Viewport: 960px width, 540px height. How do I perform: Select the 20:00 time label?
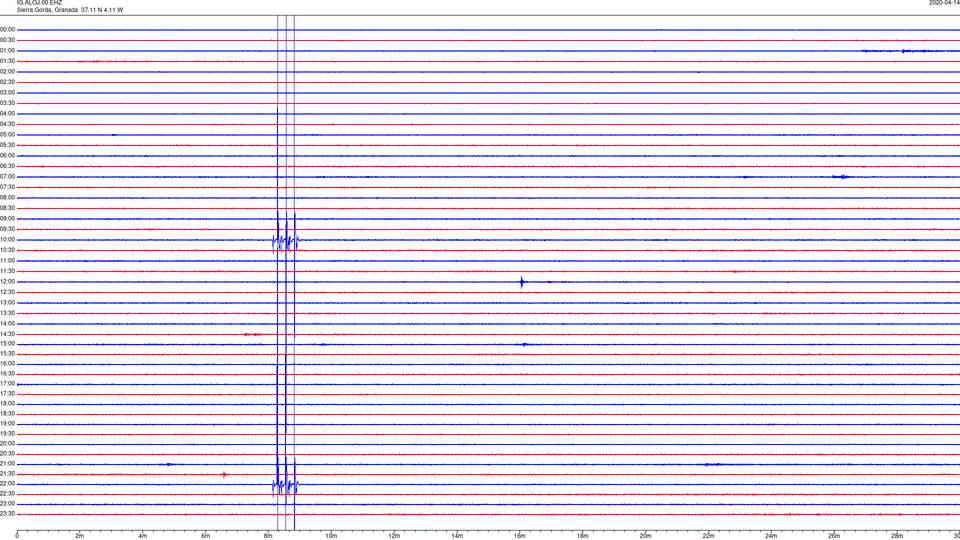pyautogui.click(x=7, y=444)
